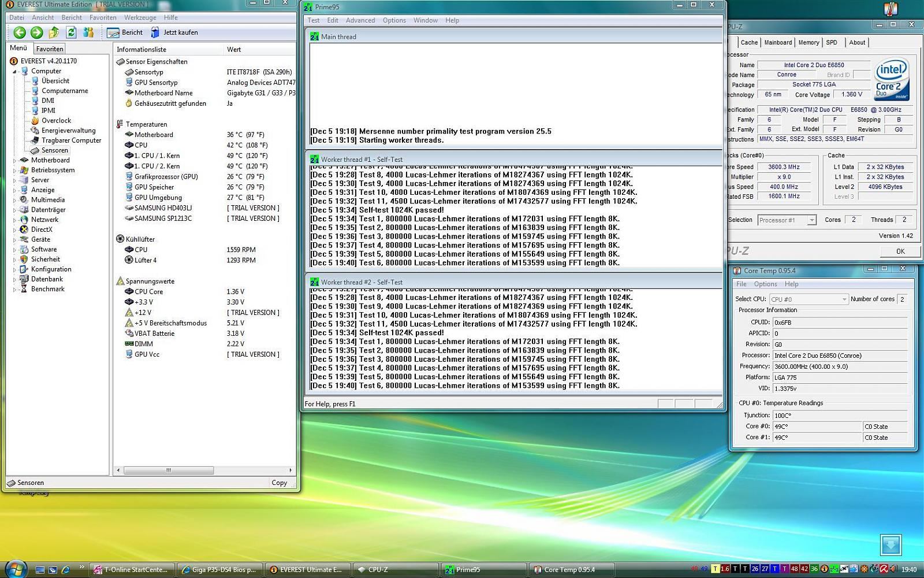Refresh the EVEREST view with the refresh icon

[71, 33]
